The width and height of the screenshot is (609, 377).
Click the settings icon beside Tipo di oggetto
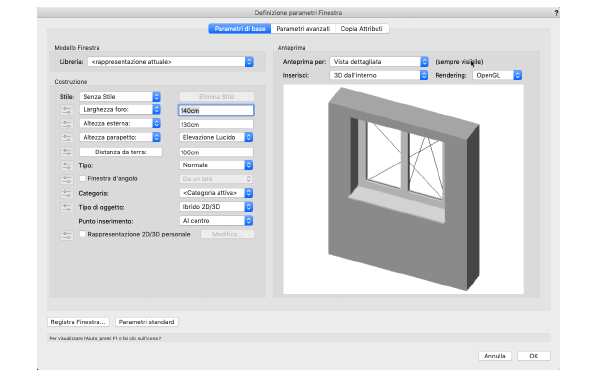[x=67, y=207]
